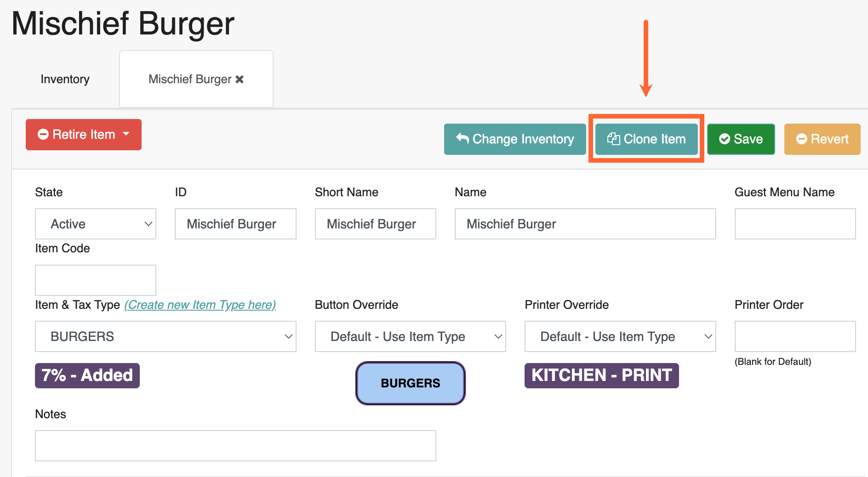Click the minus icon on Retire Item
This screenshot has width=868, height=477.
coord(43,134)
